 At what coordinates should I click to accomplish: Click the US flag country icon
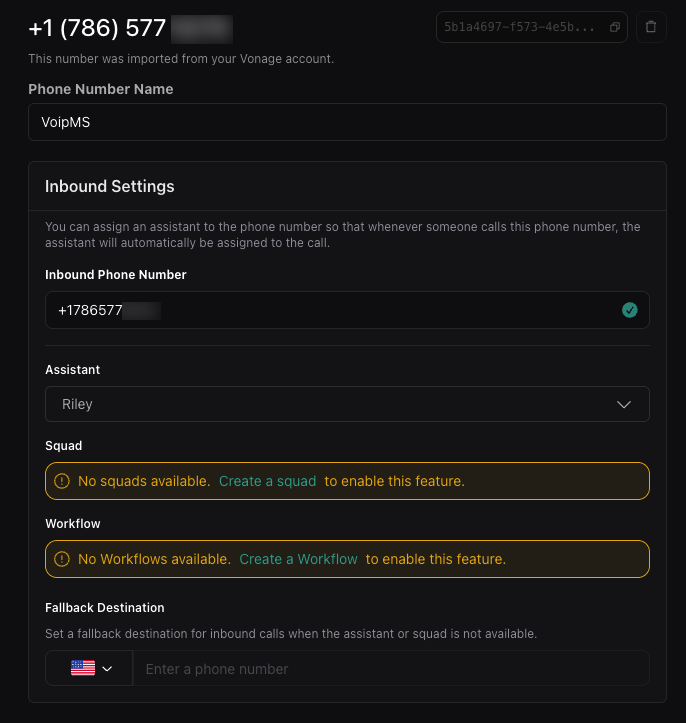pos(83,668)
